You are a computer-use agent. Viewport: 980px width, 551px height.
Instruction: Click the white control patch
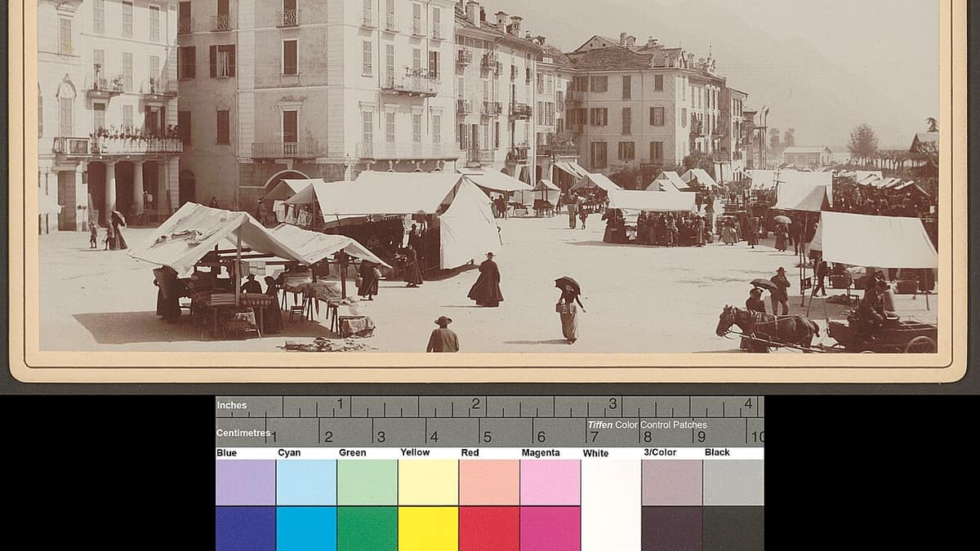pyautogui.click(x=611, y=502)
